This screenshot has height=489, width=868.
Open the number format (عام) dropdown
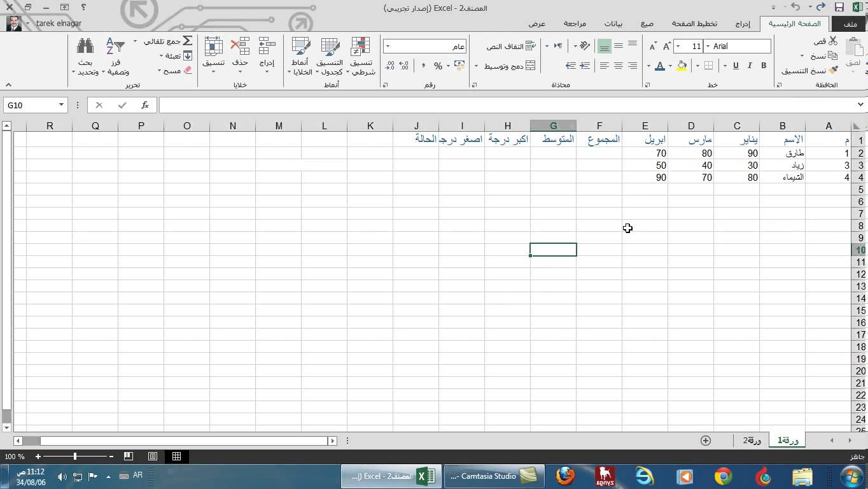(388, 46)
